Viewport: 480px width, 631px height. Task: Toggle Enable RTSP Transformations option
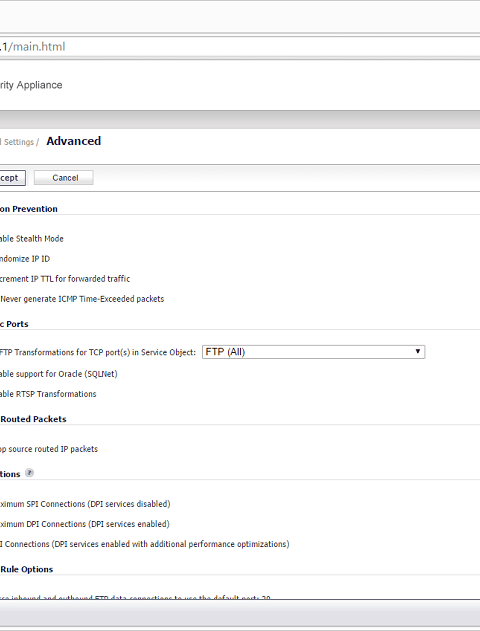click(x=48, y=394)
